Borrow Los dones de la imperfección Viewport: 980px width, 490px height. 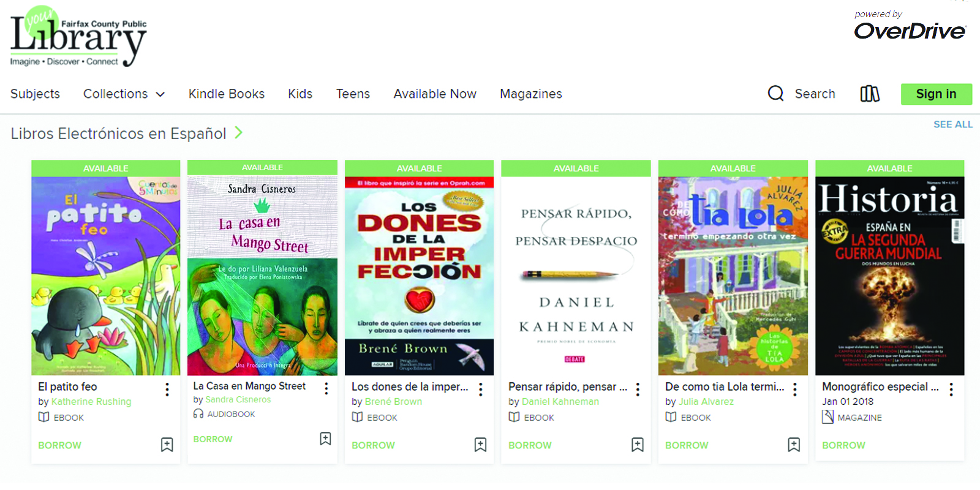373,445
